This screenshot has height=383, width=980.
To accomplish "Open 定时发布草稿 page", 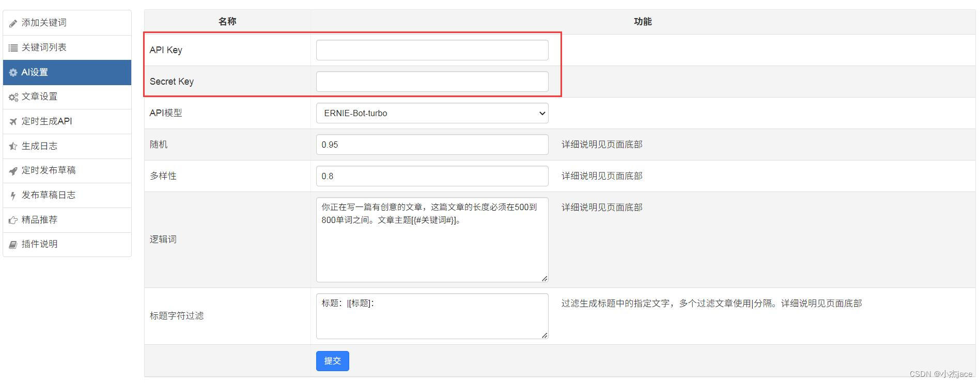I will (x=67, y=170).
